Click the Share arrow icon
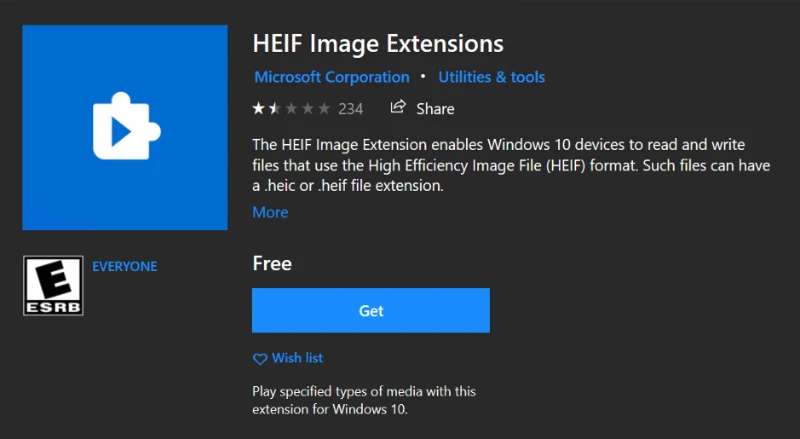The height and width of the screenshot is (439, 800). point(398,107)
